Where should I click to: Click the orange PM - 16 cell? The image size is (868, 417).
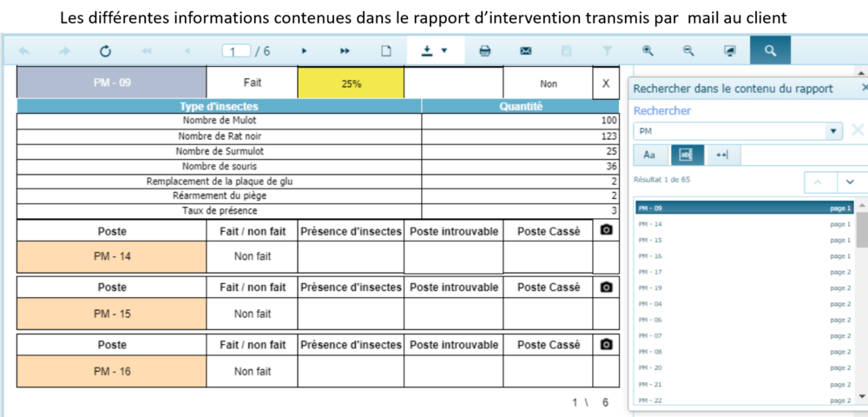click(x=112, y=372)
